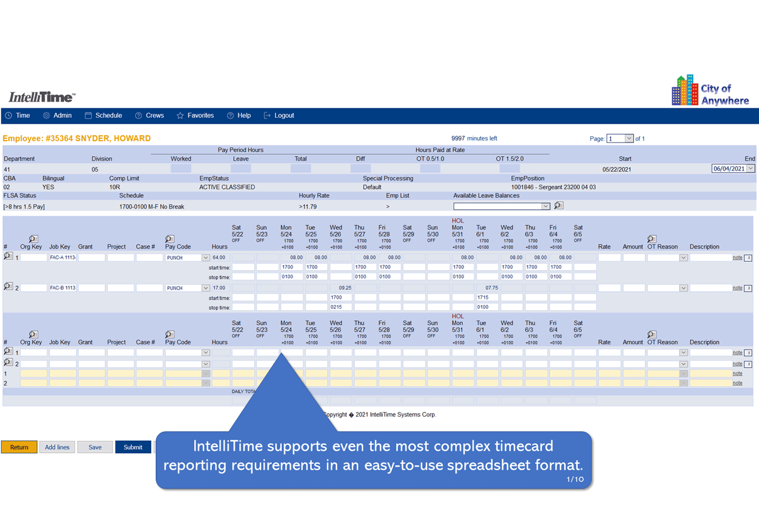Open the OT Reason dropdown for top grid row 2
Image resolution: width=759 pixels, height=532 pixels.
(x=683, y=288)
